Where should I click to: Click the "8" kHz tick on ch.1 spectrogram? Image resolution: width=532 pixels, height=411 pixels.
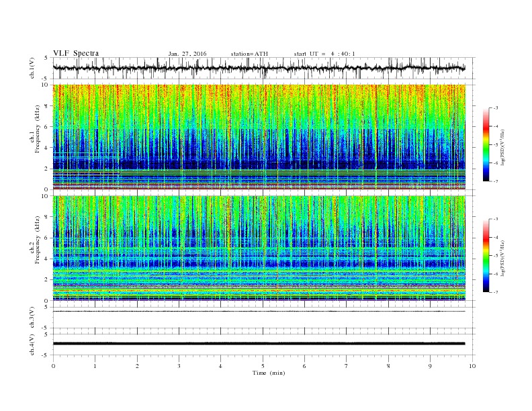(47, 106)
